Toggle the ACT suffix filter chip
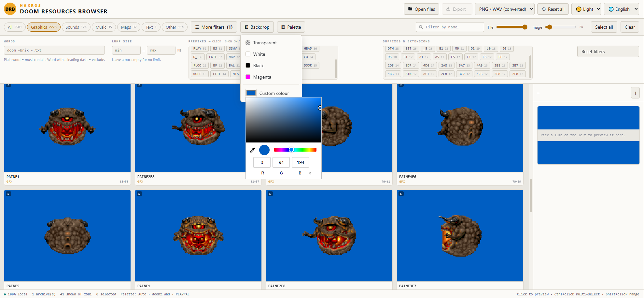 tap(428, 74)
